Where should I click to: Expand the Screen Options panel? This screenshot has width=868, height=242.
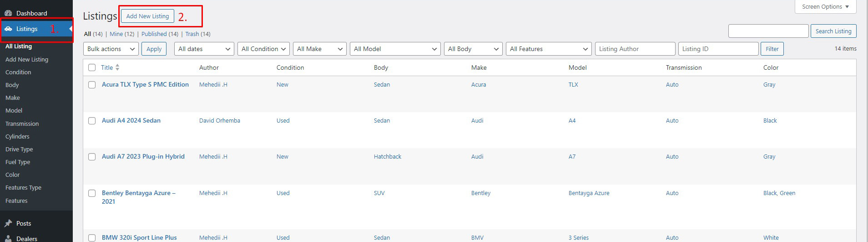point(825,6)
